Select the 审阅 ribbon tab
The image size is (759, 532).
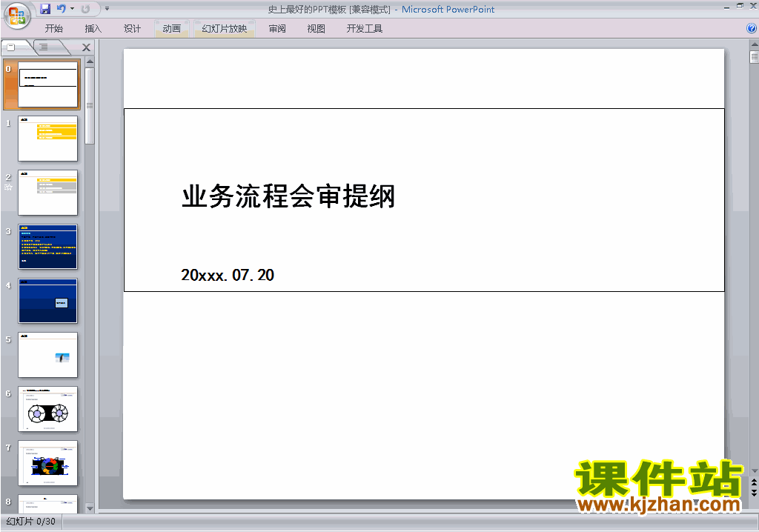pos(277,29)
